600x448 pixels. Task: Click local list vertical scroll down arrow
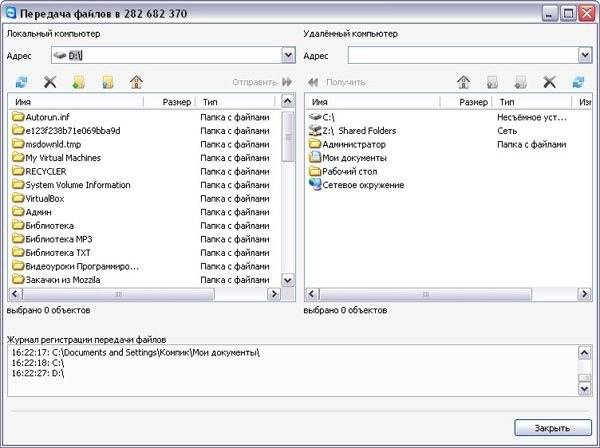[x=288, y=280]
